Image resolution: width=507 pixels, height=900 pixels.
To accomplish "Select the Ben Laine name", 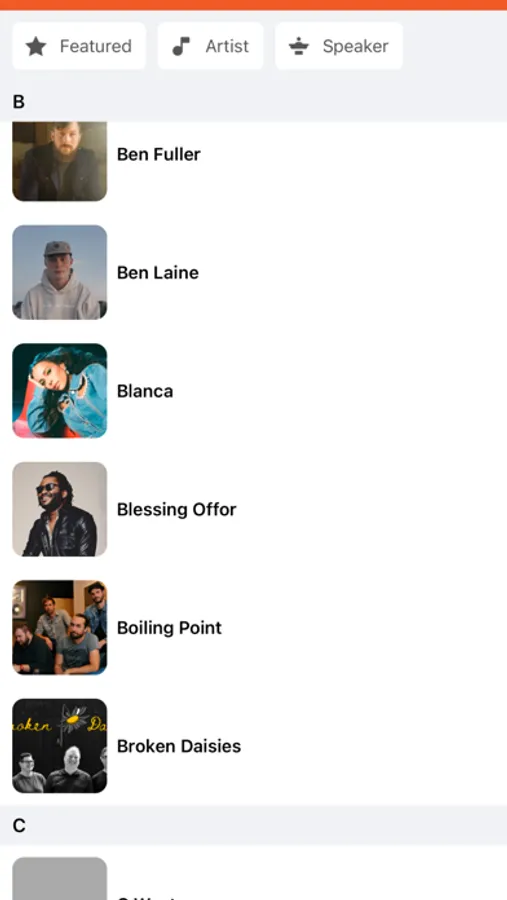I will coord(158,273).
